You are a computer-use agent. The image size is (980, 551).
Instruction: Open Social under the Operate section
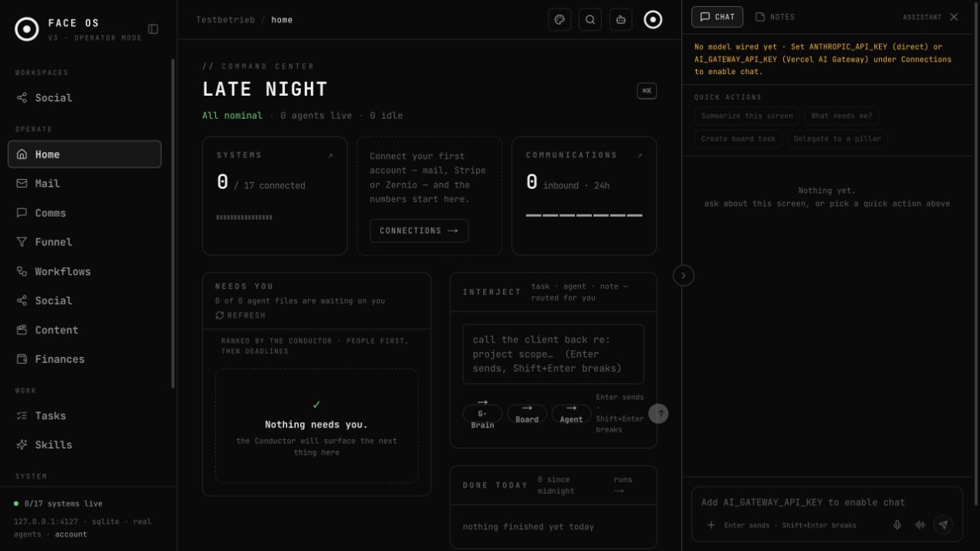click(85, 301)
